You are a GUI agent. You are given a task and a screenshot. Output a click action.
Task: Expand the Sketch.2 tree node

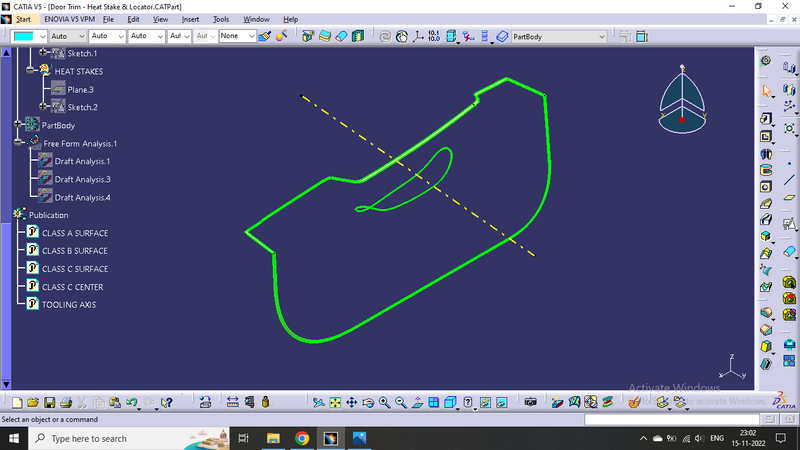pyautogui.click(x=43, y=106)
